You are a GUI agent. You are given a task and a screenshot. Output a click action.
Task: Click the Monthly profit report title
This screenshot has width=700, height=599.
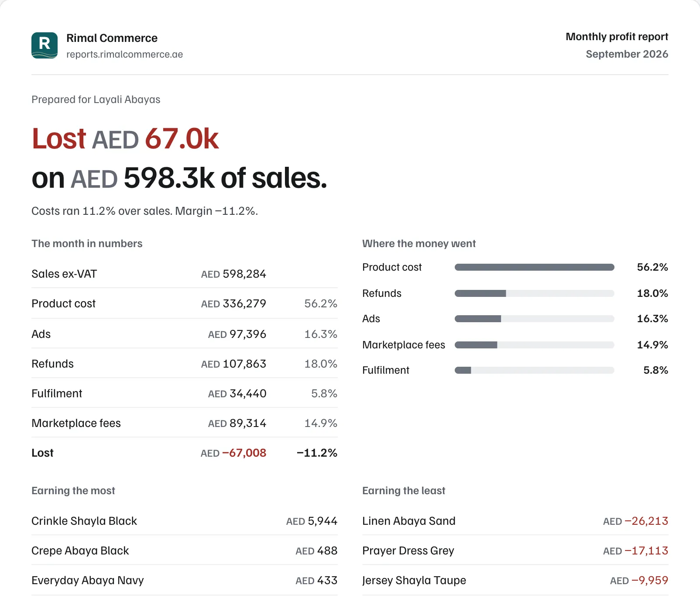coord(617,37)
